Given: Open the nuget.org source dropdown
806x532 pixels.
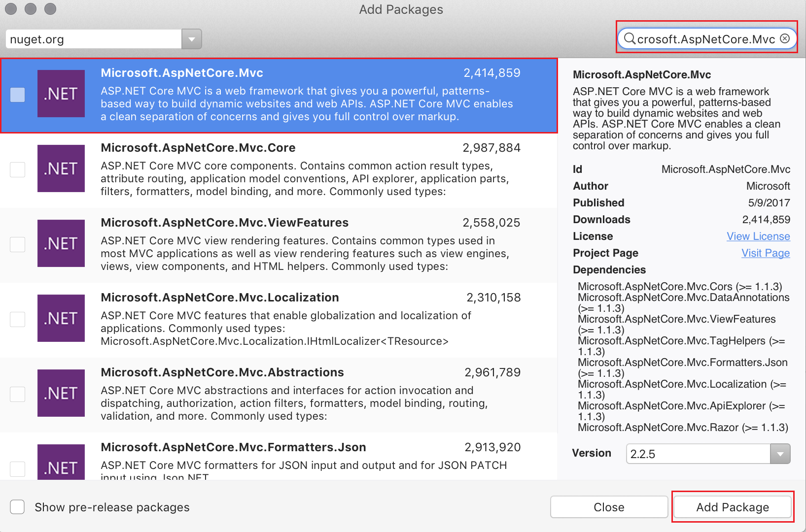Looking at the screenshot, I should pyautogui.click(x=192, y=39).
